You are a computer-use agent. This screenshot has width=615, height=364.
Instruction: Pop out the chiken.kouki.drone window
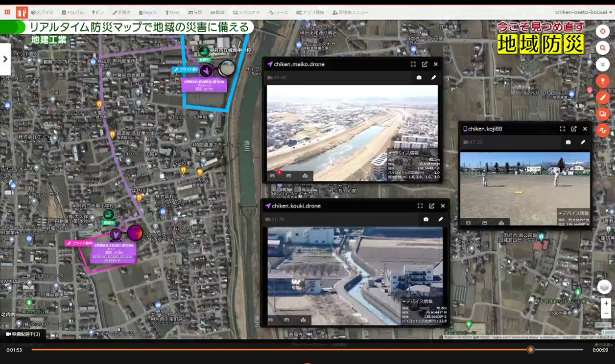(432, 206)
